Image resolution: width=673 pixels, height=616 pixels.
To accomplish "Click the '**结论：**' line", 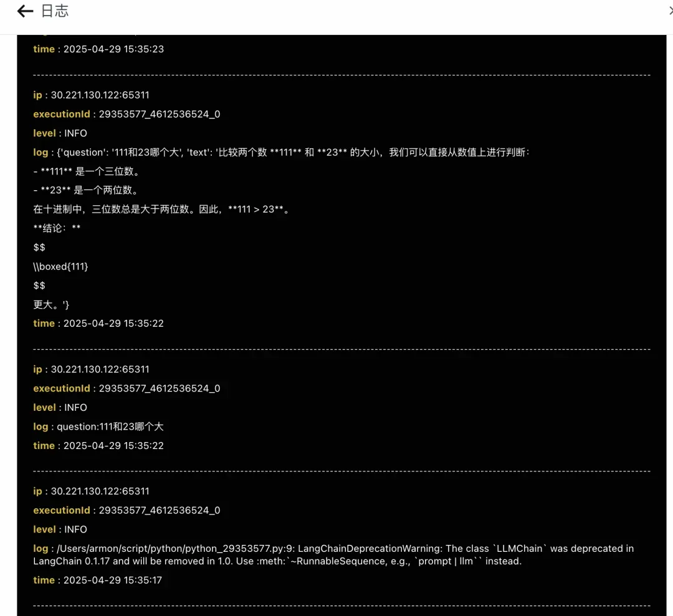I will point(57,228).
